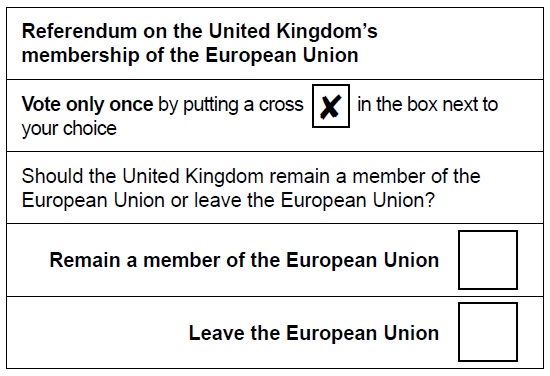Click the bold 'Vote only once' text
This screenshot has width=550, height=376.
(87, 104)
